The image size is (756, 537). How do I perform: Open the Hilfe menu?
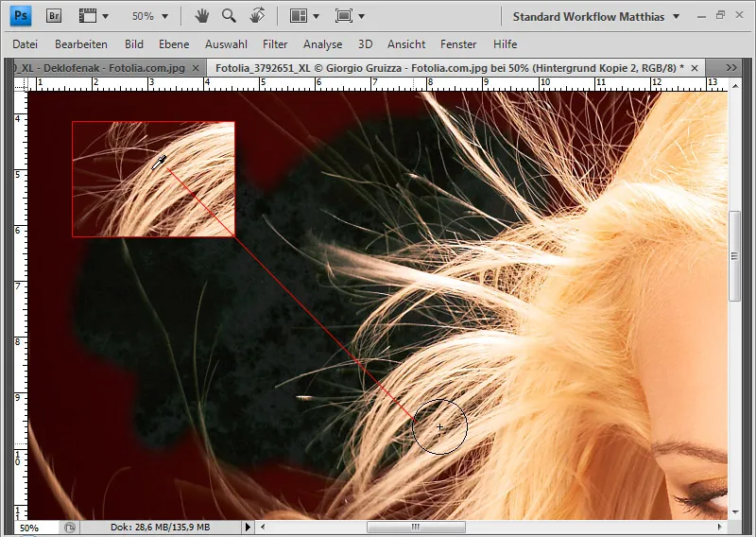[x=505, y=44]
